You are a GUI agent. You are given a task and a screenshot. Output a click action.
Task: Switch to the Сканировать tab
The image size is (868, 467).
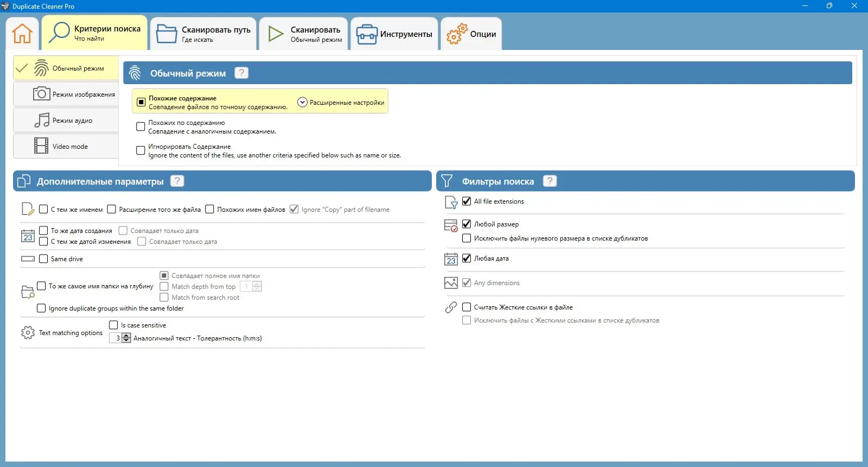[x=304, y=34]
